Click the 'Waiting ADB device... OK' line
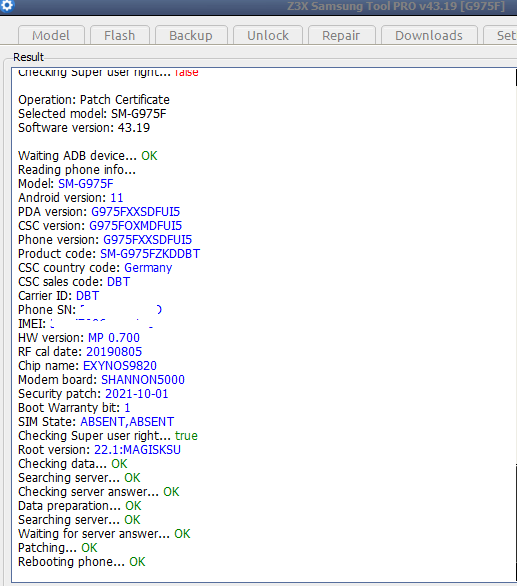This screenshot has height=586, width=517. coord(88,156)
